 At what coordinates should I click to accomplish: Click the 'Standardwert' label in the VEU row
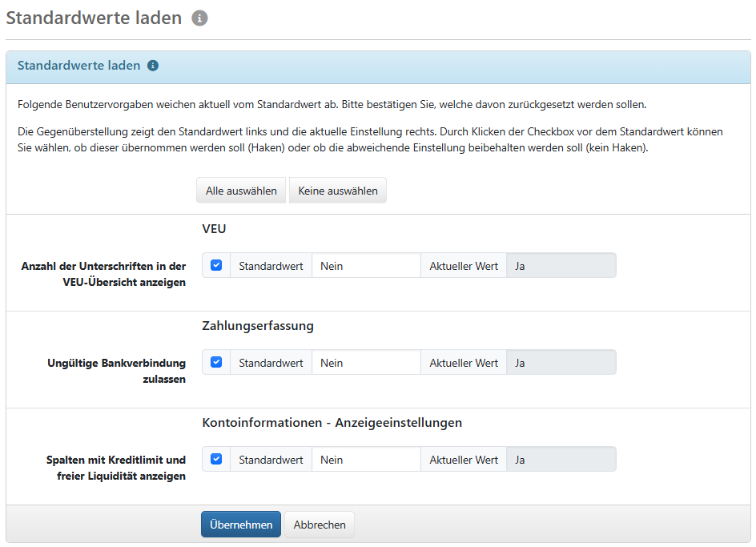(x=271, y=266)
